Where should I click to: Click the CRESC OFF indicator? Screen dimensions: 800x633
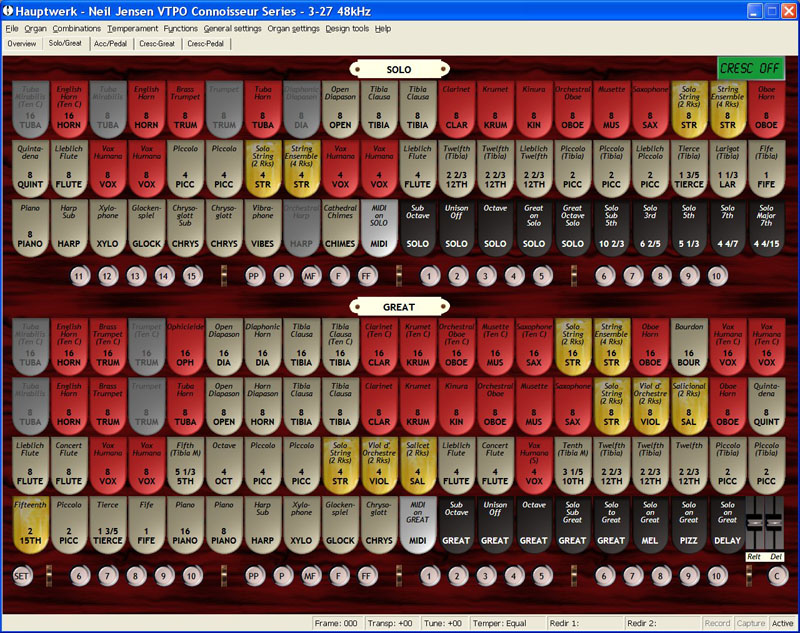coord(750,68)
